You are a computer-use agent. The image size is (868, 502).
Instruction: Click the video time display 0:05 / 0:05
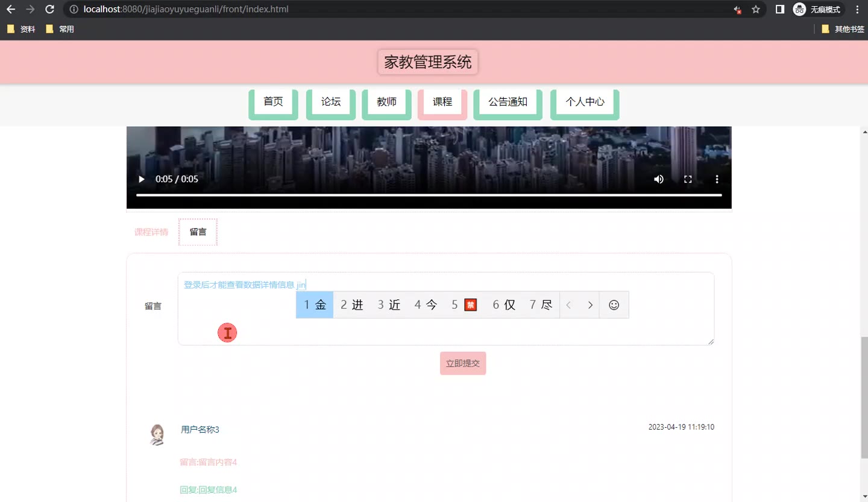[177, 179]
